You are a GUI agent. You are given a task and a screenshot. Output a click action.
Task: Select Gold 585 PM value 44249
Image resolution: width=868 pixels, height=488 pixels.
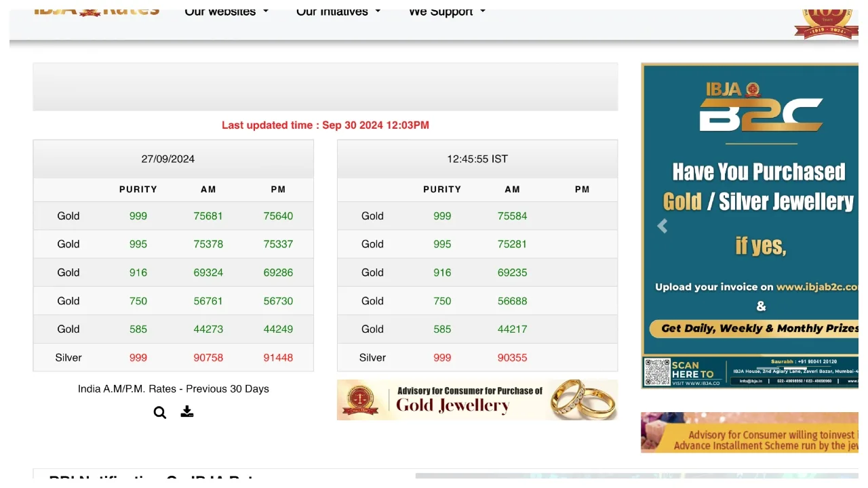click(x=278, y=329)
